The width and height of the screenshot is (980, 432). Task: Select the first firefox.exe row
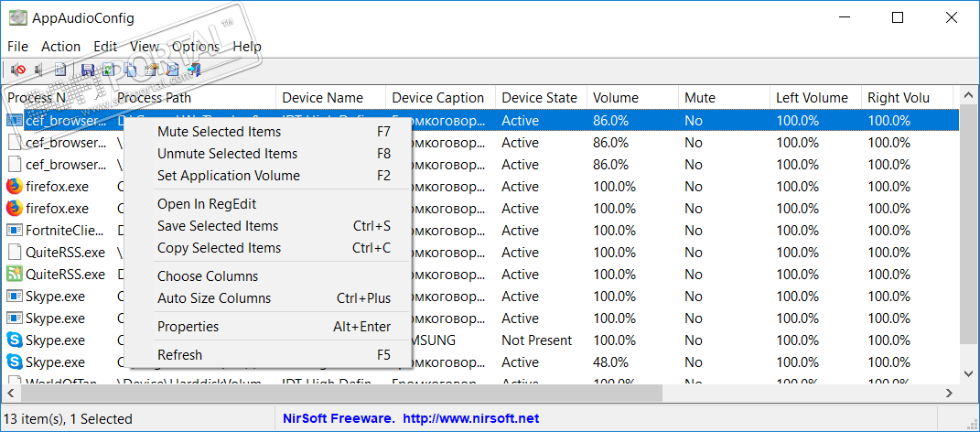tap(57, 187)
